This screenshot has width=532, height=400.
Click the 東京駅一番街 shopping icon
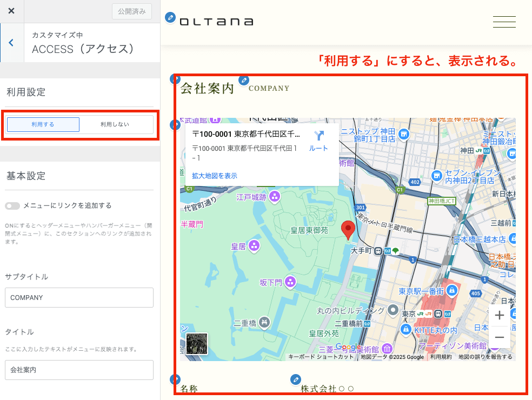(451, 290)
